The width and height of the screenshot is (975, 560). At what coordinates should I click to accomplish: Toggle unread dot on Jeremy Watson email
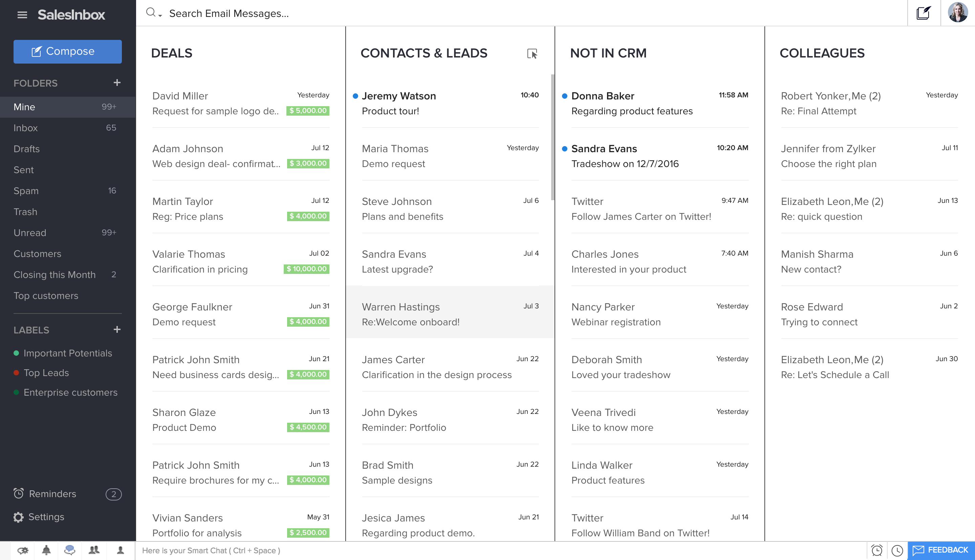pyautogui.click(x=355, y=96)
